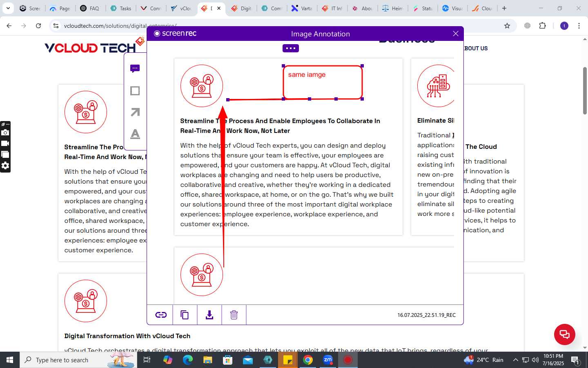588x368 pixels.
Task: Switch to the Varta browser tab
Action: [302, 8]
